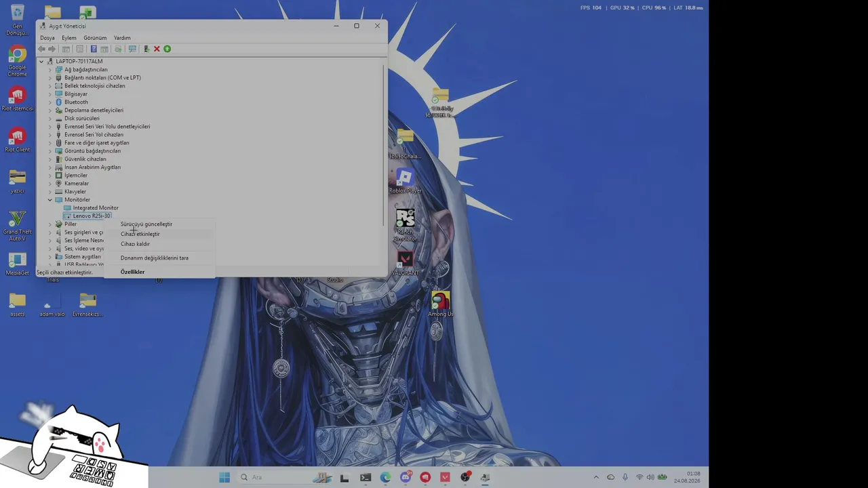Expand the Kameralar category
The height and width of the screenshot is (488, 868).
point(50,184)
